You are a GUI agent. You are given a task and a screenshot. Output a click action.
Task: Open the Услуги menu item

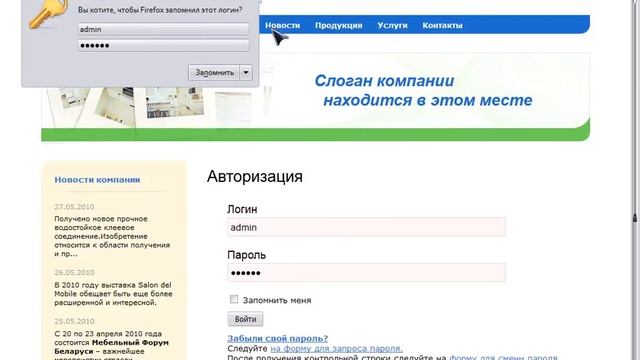coord(392,25)
